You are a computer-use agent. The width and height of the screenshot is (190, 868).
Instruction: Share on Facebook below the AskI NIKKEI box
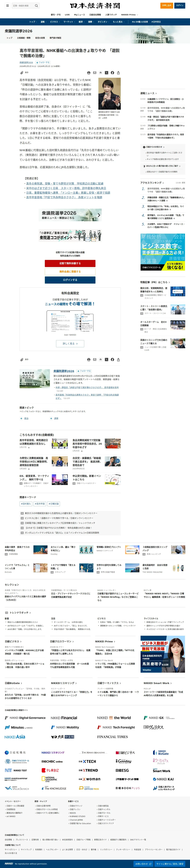112,360
